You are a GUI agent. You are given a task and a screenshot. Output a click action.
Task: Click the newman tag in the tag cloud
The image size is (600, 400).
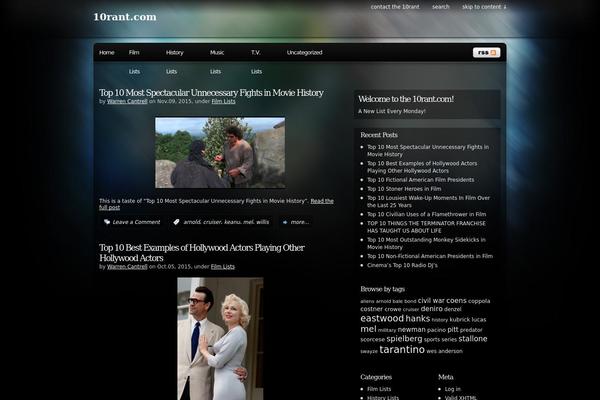coord(411,330)
